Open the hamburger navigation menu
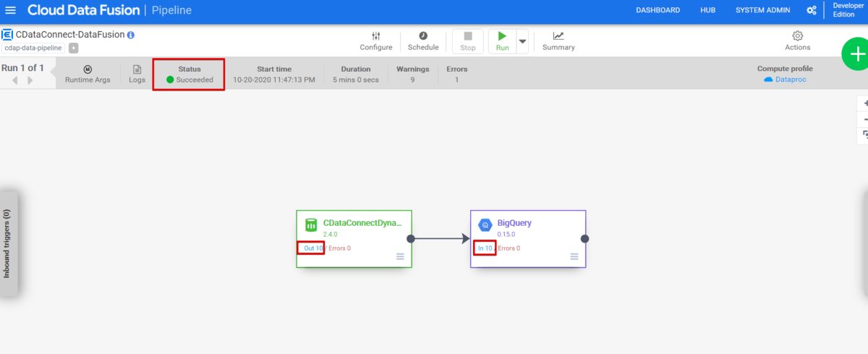 (10, 10)
